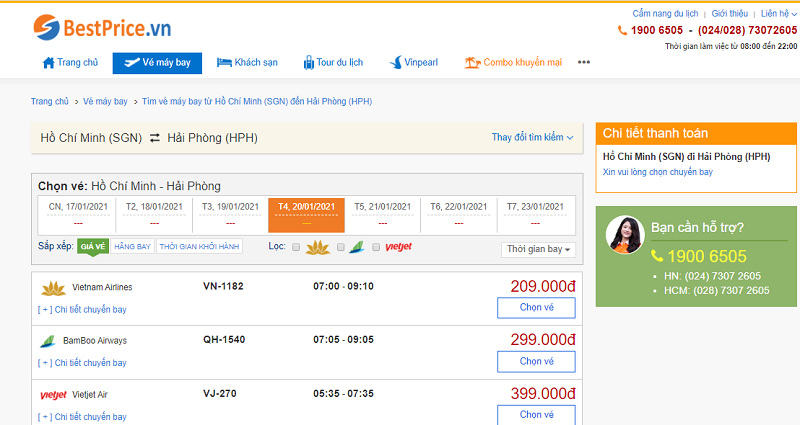Check the Vietjet filter checkbox
Viewport: 800px width, 425px height.
(376, 247)
